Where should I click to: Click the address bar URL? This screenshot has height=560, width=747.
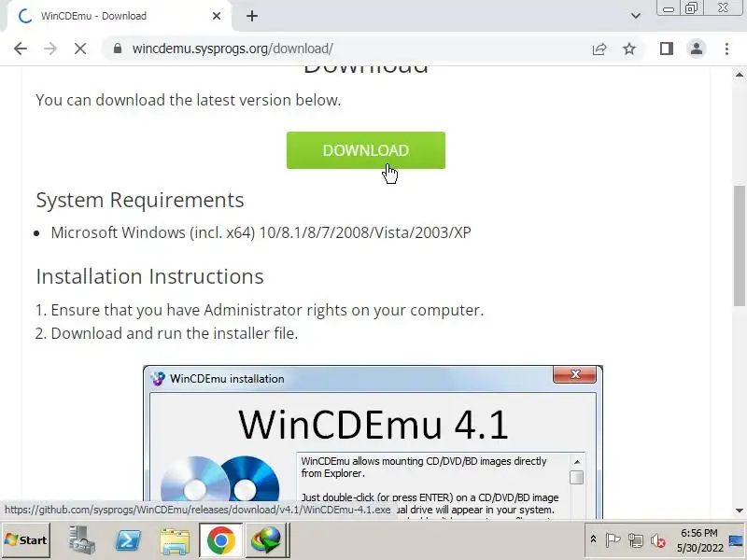(x=233, y=49)
